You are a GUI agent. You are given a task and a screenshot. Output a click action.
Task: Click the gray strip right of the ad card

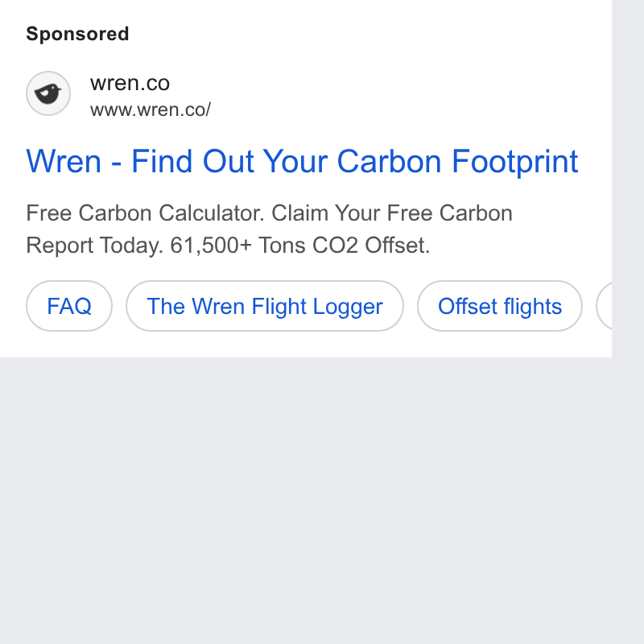pos(628,179)
